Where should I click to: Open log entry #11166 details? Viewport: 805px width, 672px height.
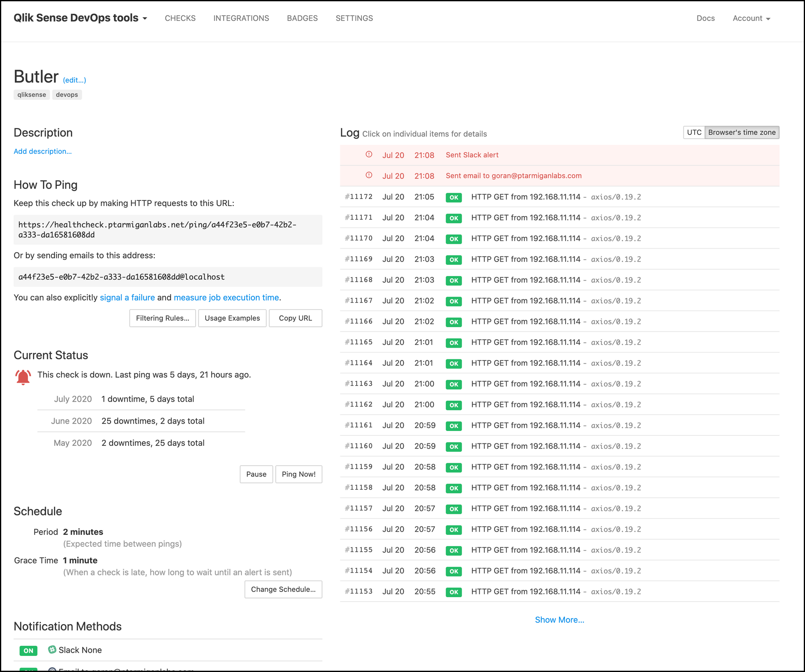click(559, 322)
